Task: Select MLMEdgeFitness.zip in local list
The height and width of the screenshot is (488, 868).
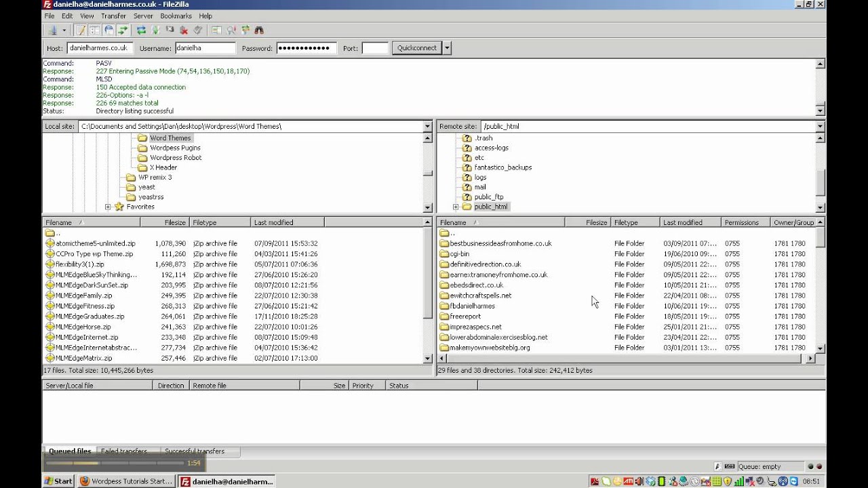Action: 85,306
